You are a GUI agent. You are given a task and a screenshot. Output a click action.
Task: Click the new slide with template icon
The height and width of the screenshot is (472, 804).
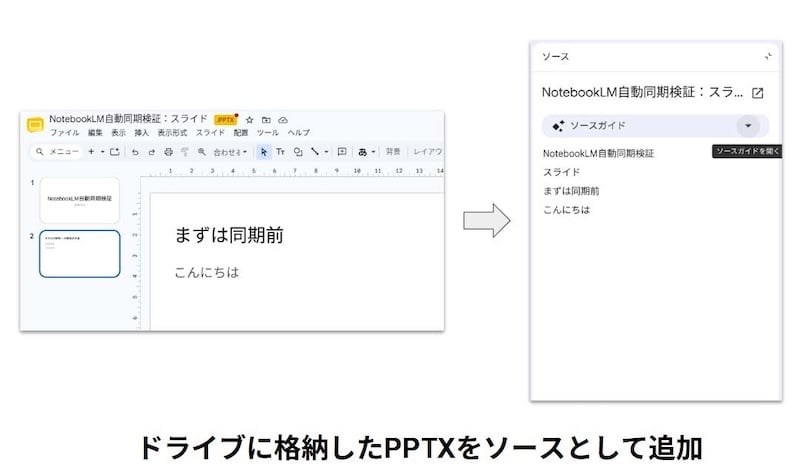pos(114,152)
